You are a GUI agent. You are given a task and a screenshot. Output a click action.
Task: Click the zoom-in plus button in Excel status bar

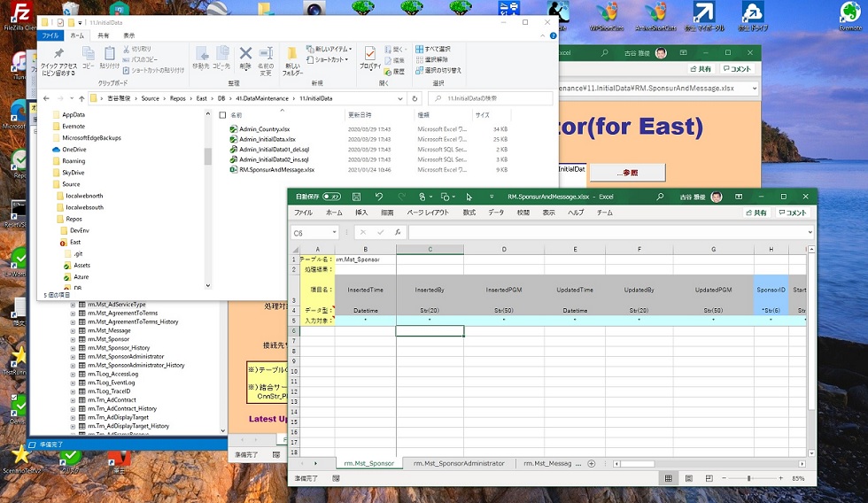pos(780,478)
